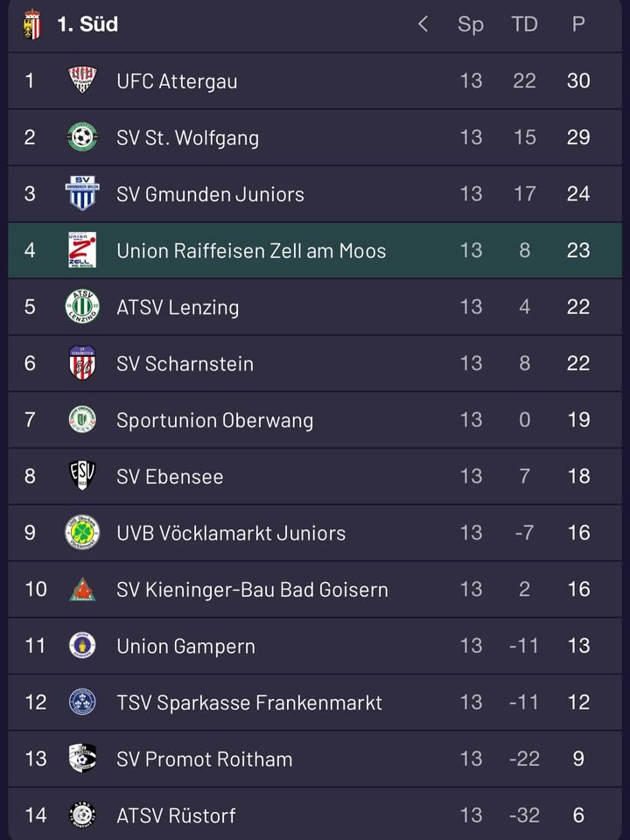Tap the 1. Süd league title
The height and width of the screenshot is (840, 630).
coord(87,24)
